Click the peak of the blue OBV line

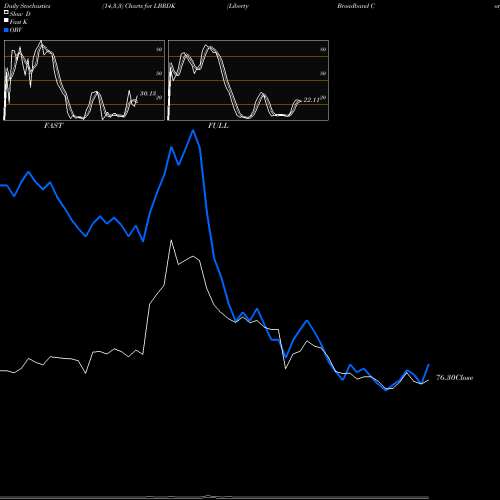(x=193, y=130)
